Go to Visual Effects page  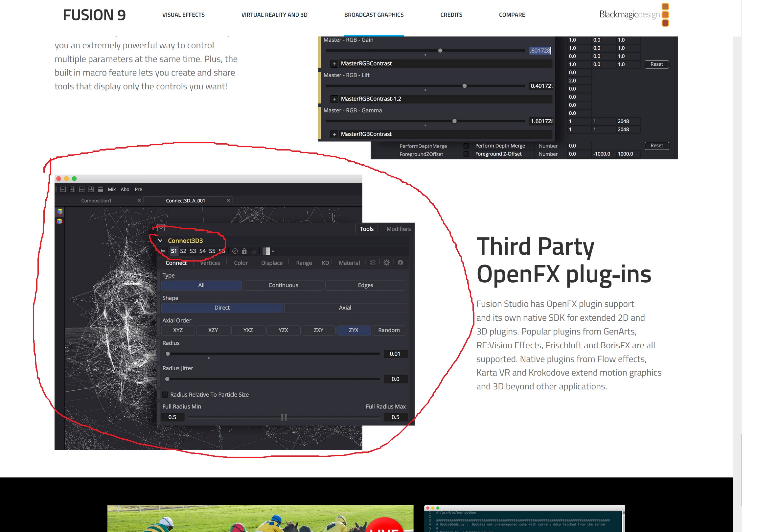[x=183, y=15]
